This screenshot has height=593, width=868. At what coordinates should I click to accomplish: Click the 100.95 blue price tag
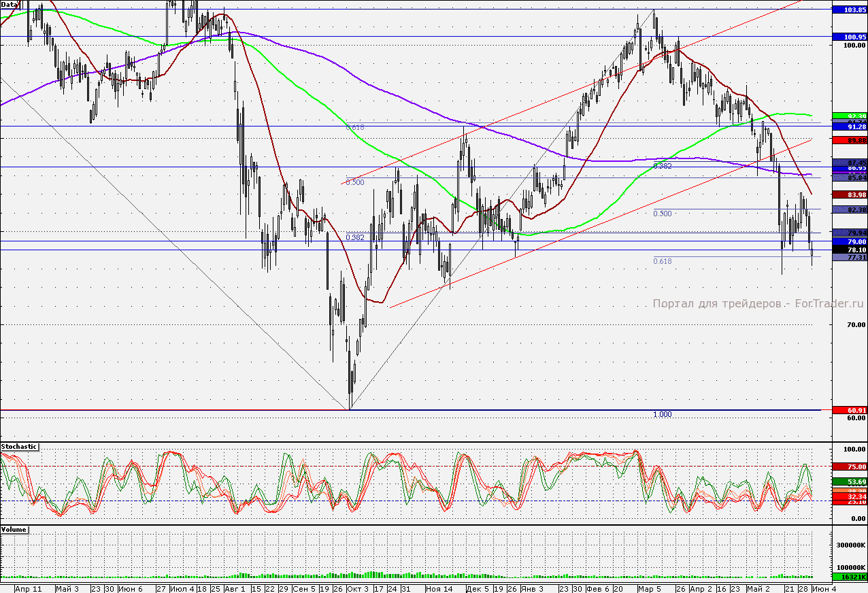coord(850,36)
